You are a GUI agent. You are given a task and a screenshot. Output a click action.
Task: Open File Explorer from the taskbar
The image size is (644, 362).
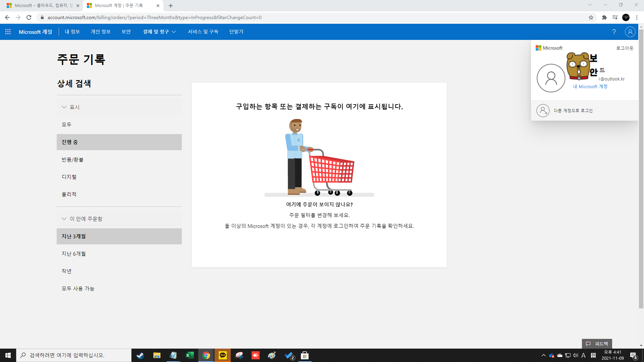click(157, 355)
